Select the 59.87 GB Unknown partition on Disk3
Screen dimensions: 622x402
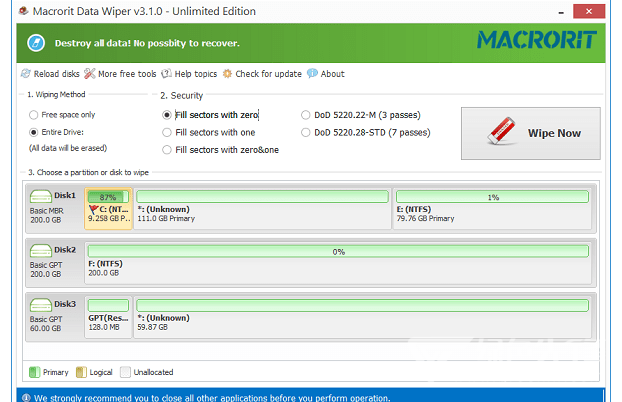pos(363,317)
